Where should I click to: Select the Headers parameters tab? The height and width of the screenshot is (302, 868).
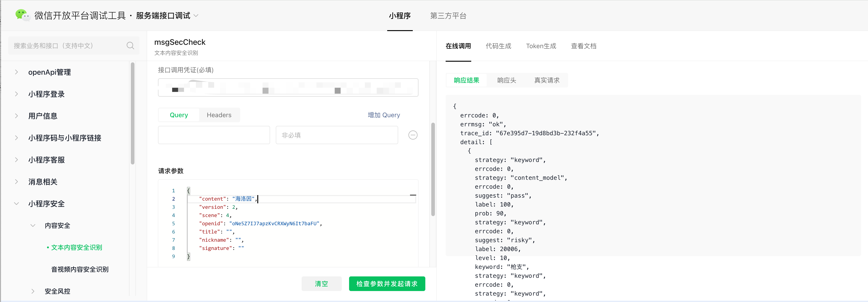tap(219, 115)
